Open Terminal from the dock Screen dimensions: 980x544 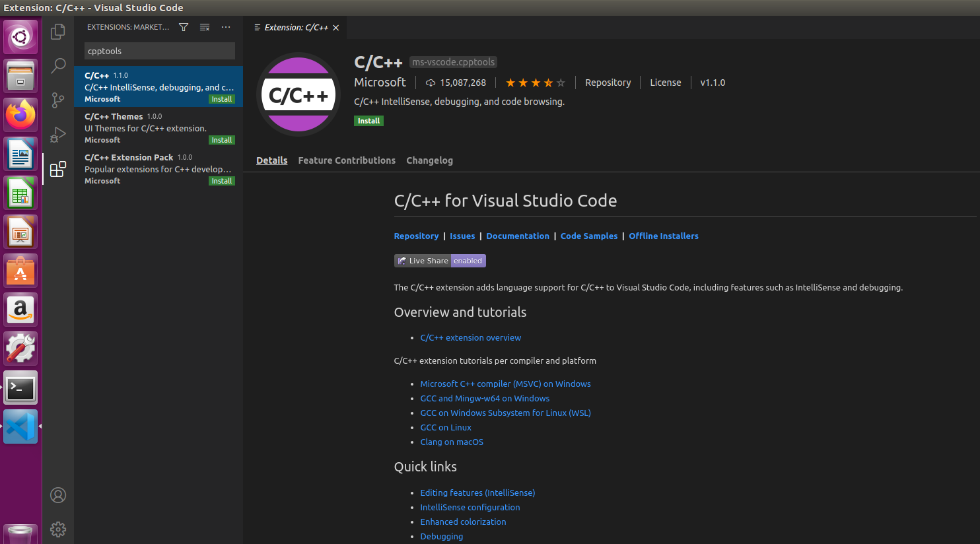(20, 387)
